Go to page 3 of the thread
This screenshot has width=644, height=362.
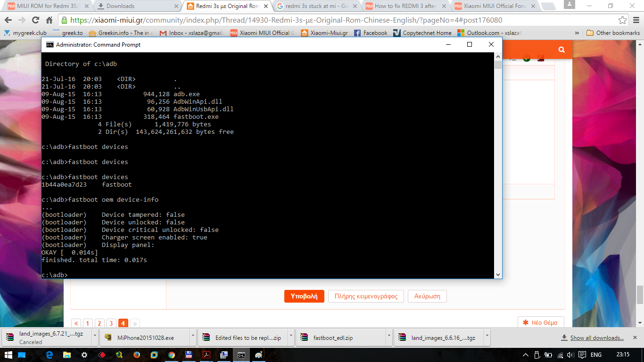[111, 323]
